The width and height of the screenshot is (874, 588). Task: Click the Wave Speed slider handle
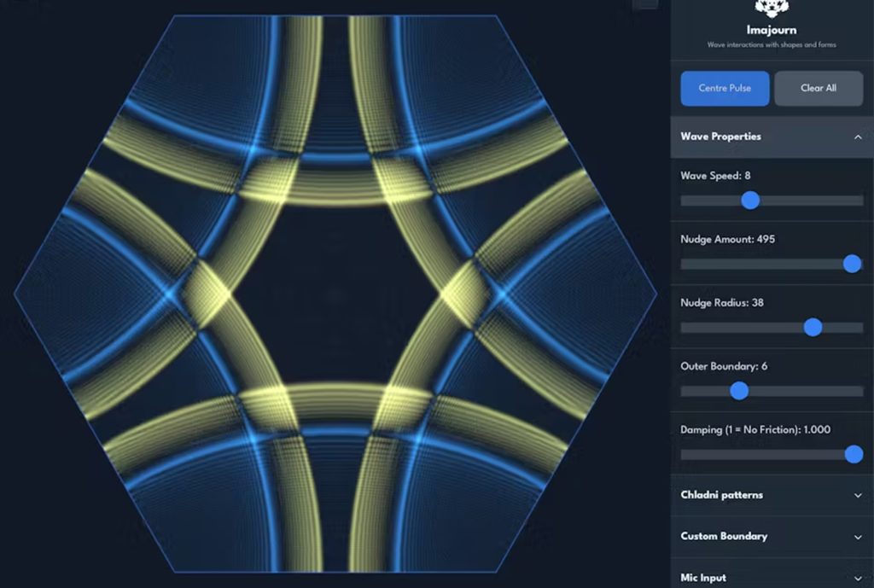tap(749, 201)
